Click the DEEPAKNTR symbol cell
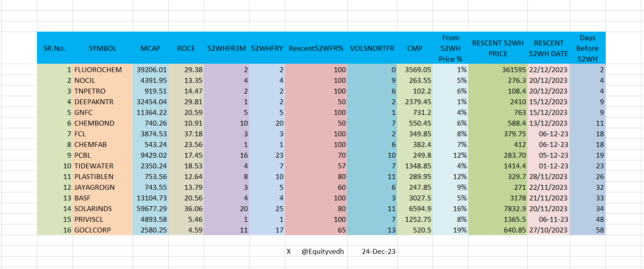 [x=103, y=102]
